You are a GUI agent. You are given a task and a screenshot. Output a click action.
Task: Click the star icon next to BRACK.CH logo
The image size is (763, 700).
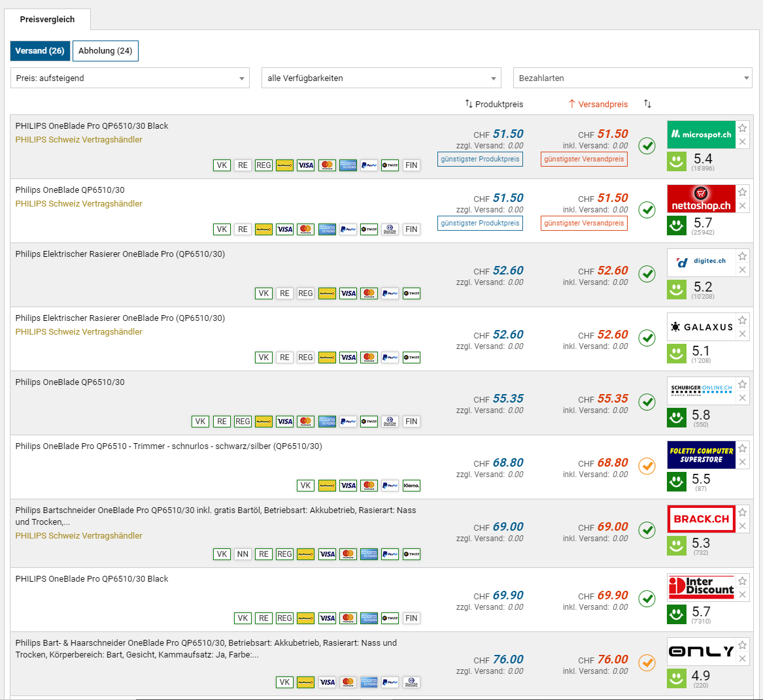(742, 512)
